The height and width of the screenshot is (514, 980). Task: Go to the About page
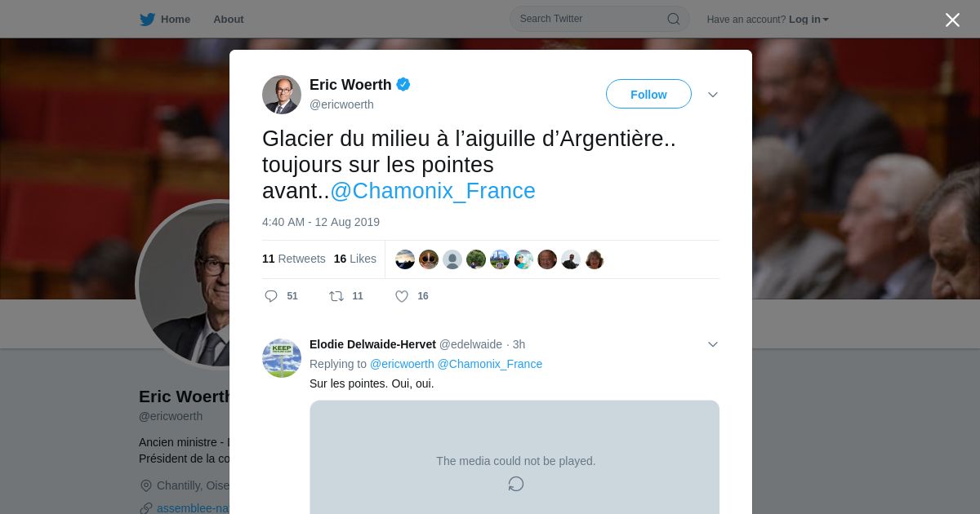229,20
